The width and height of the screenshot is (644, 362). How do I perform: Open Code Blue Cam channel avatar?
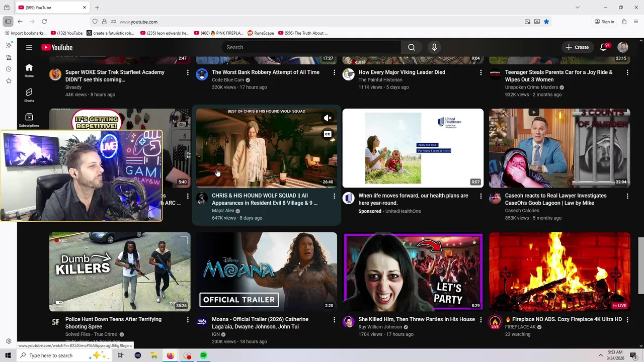[202, 75]
